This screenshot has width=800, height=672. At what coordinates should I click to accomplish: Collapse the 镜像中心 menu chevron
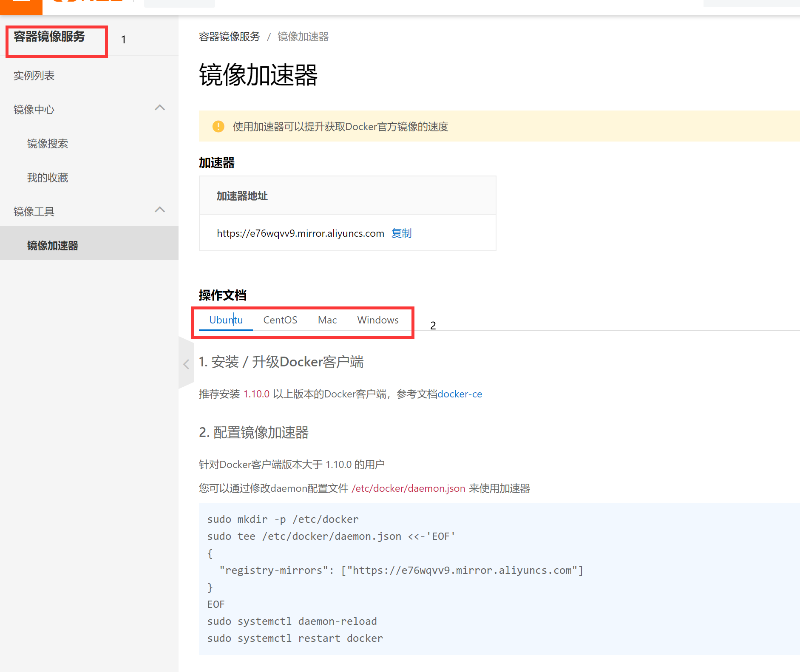click(160, 108)
